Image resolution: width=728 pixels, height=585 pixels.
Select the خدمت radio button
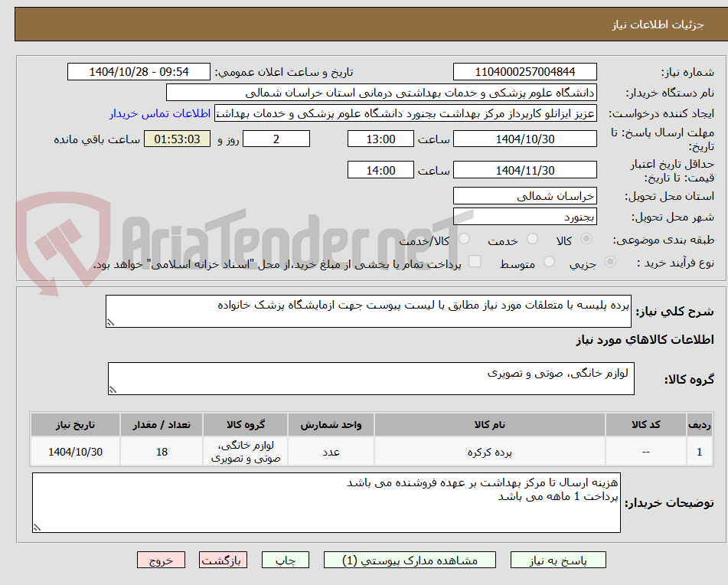point(532,239)
